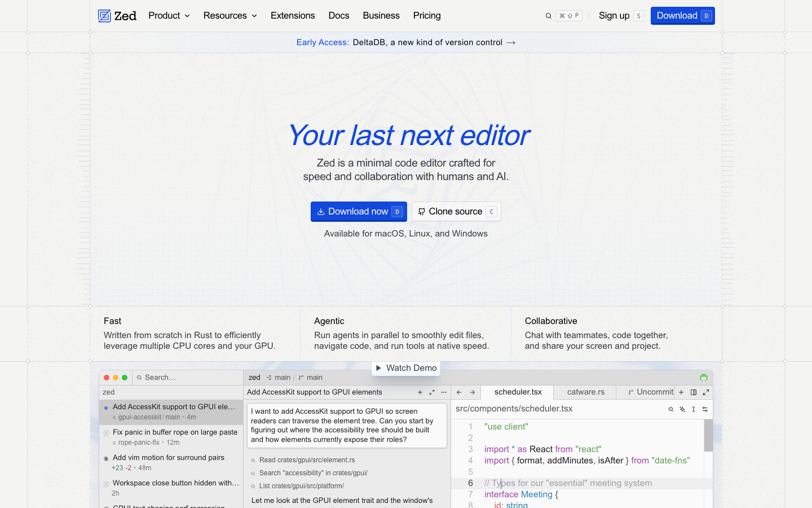Click the spinner icon beside Fix panic thread
812x508 pixels.
(106, 433)
